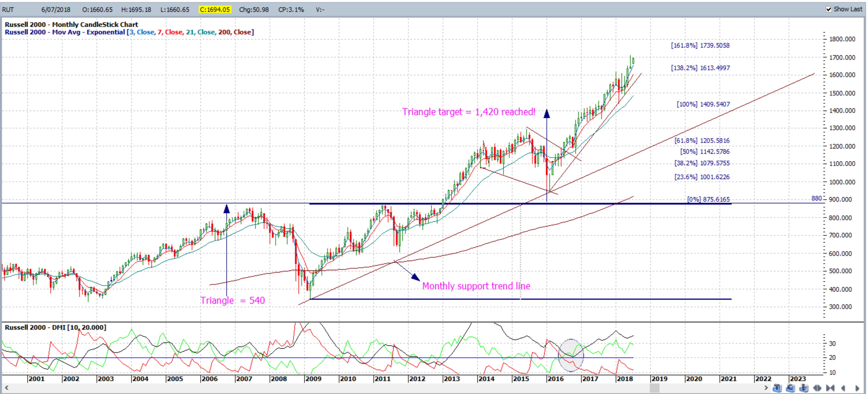Click the shaded ellipse on the DMI panel
The image size is (868, 394).
coord(571,356)
